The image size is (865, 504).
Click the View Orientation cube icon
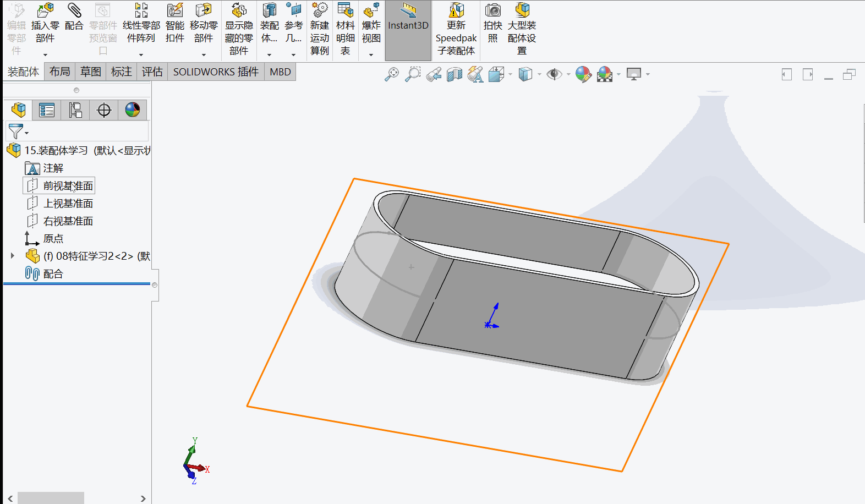point(496,74)
